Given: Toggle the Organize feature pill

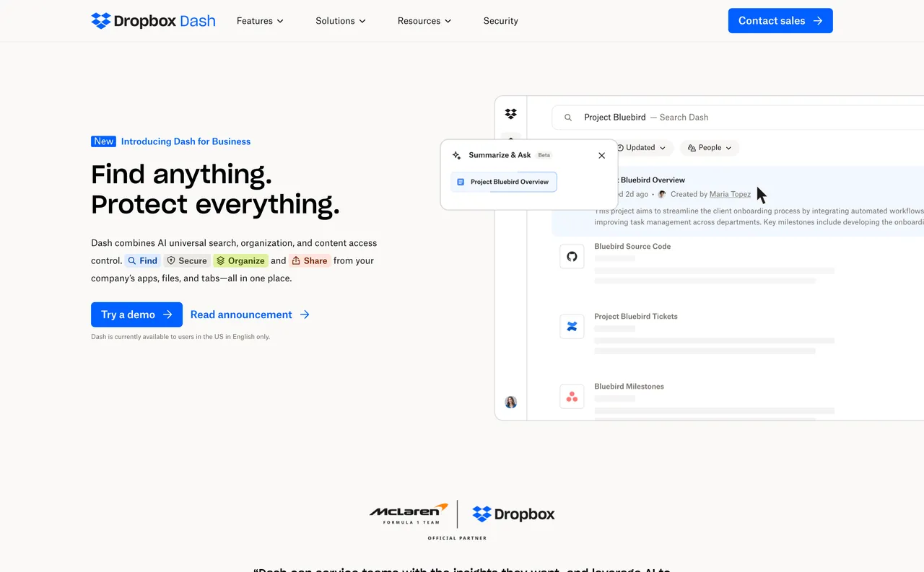Looking at the screenshot, I should pyautogui.click(x=240, y=260).
